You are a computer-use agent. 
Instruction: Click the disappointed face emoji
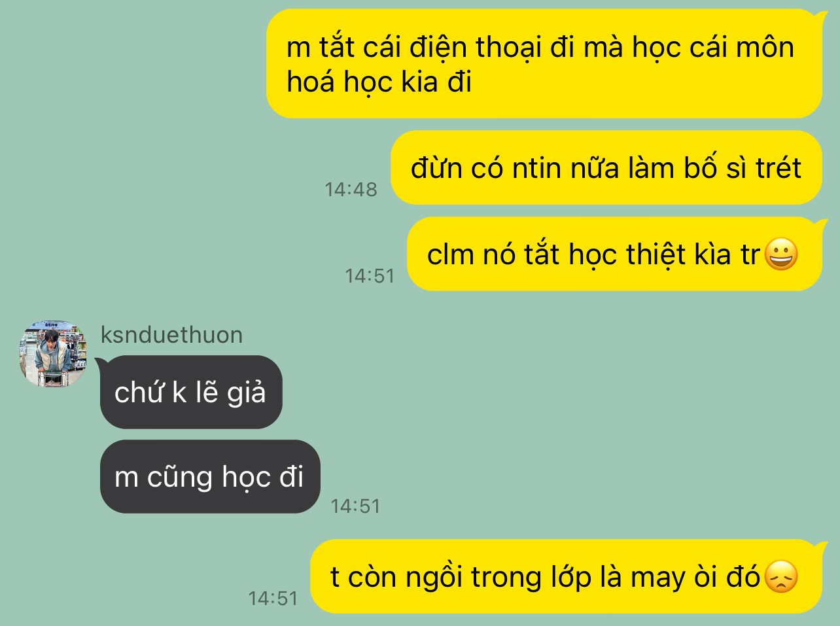(x=781, y=577)
